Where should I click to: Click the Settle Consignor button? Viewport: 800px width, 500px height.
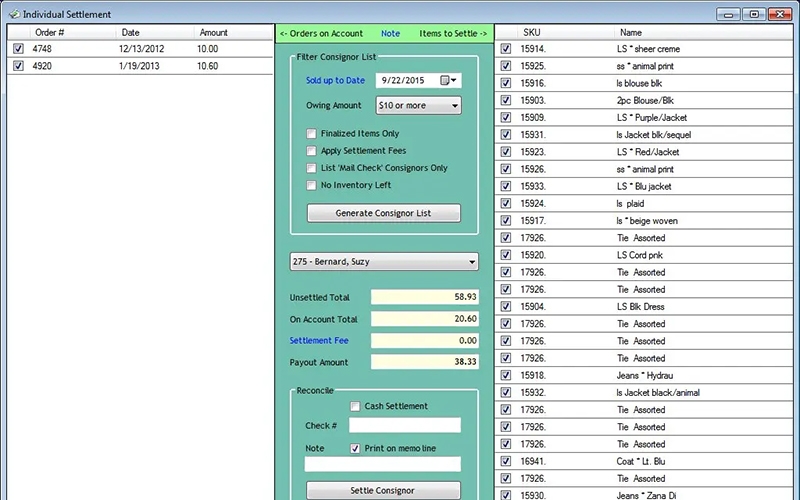point(383,491)
